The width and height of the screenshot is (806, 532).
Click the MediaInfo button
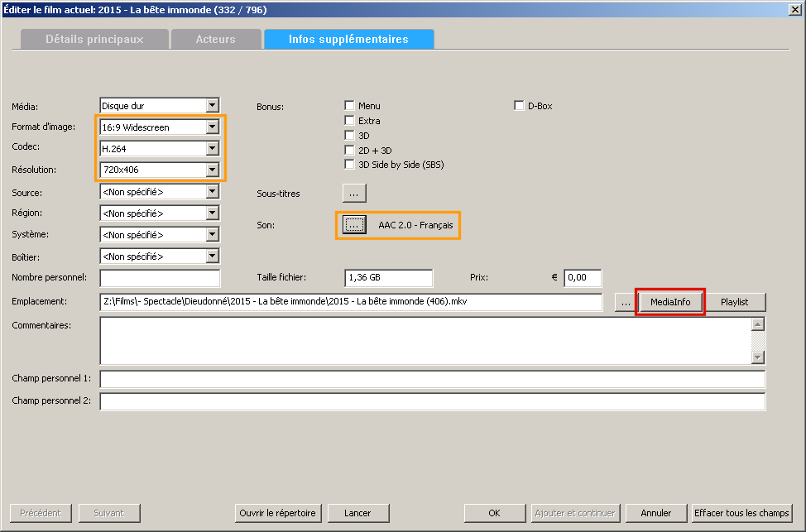click(x=670, y=302)
